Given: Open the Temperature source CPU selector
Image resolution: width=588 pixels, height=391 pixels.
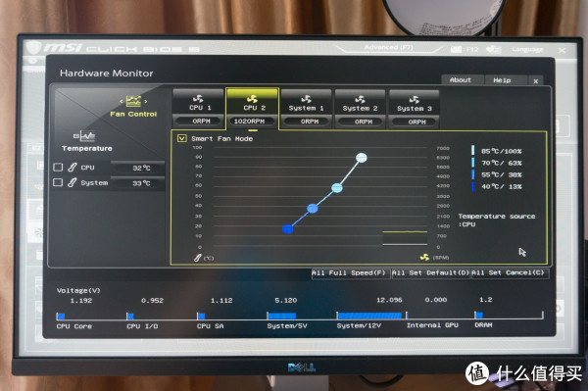Looking at the screenshot, I should point(497,220).
